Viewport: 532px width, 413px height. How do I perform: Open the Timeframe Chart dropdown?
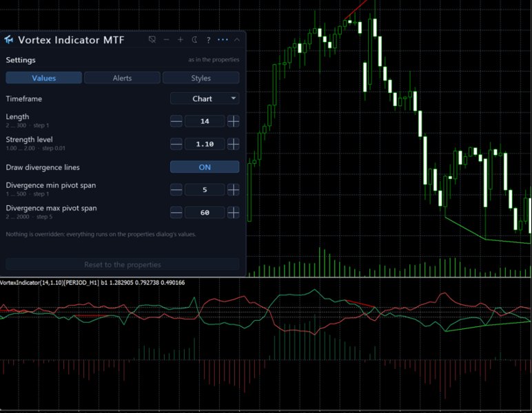click(205, 98)
